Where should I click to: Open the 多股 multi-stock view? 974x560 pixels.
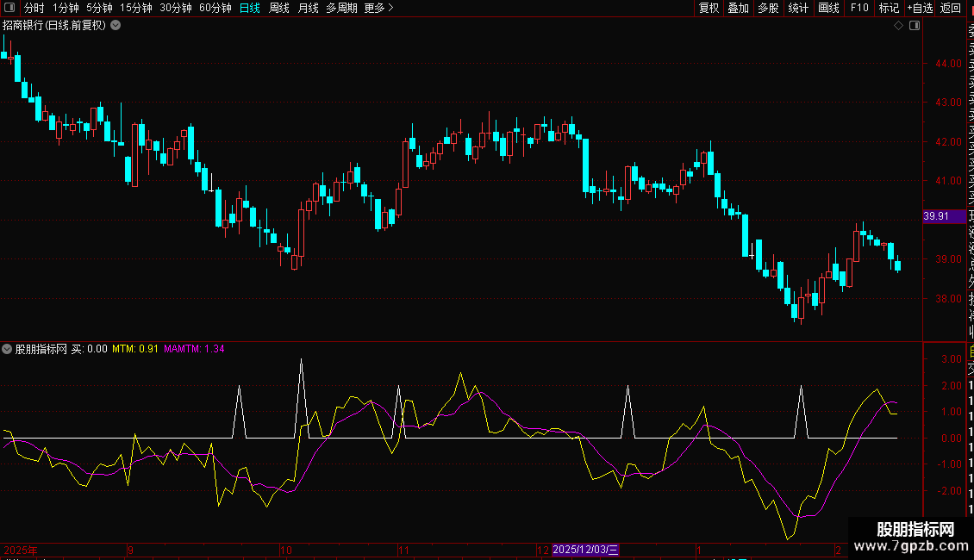(x=768, y=8)
